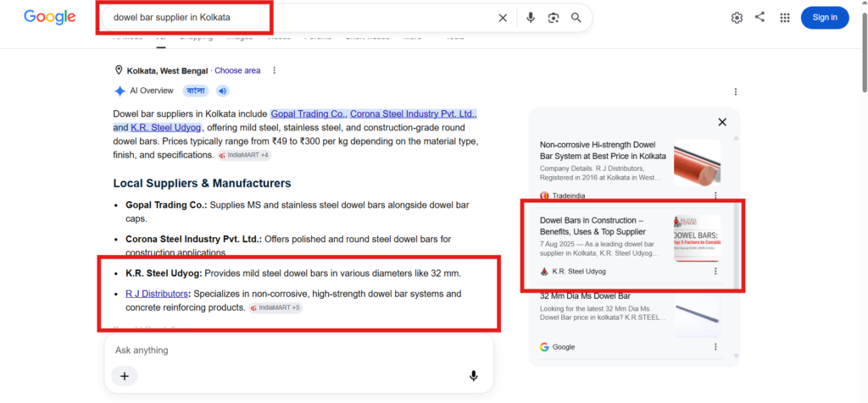Click the location pin icon beside Kolkata
This screenshot has height=403, width=868.
(119, 70)
